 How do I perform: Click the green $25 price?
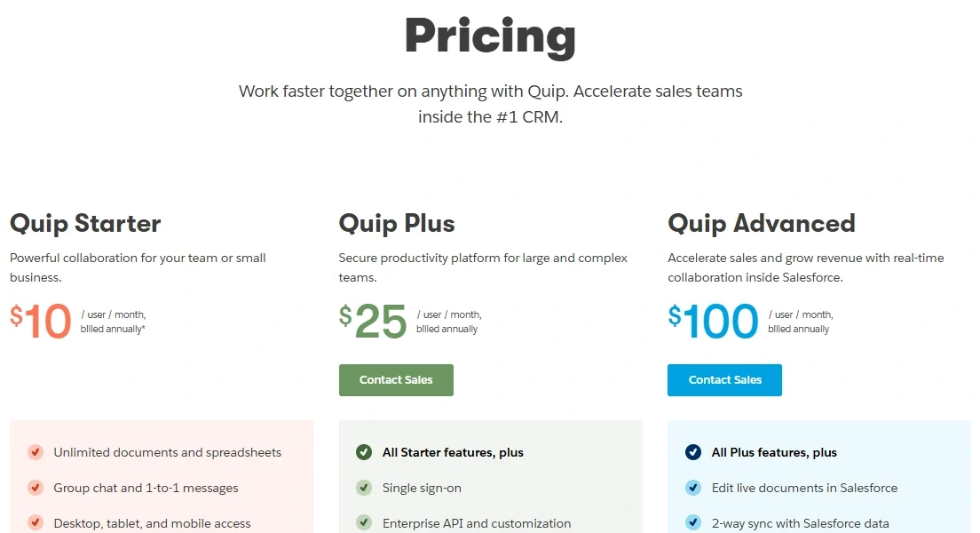pyautogui.click(x=373, y=321)
